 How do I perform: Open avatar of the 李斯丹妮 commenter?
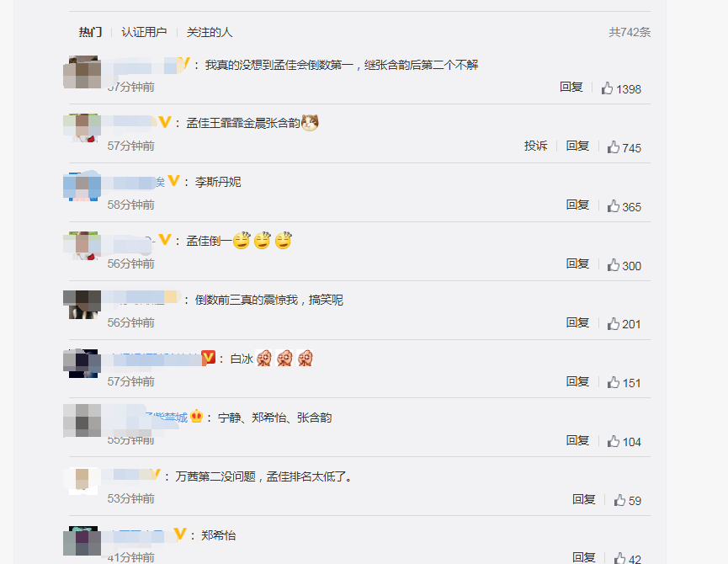(82, 187)
